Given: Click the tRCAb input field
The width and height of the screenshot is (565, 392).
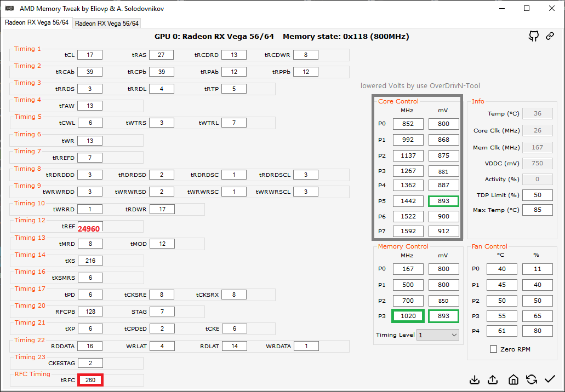Looking at the screenshot, I should click(90, 72).
